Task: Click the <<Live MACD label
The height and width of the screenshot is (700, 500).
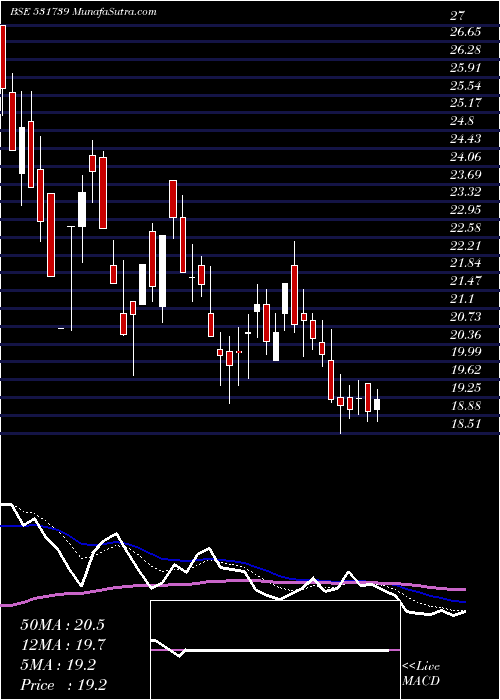Action: pyautogui.click(x=421, y=674)
